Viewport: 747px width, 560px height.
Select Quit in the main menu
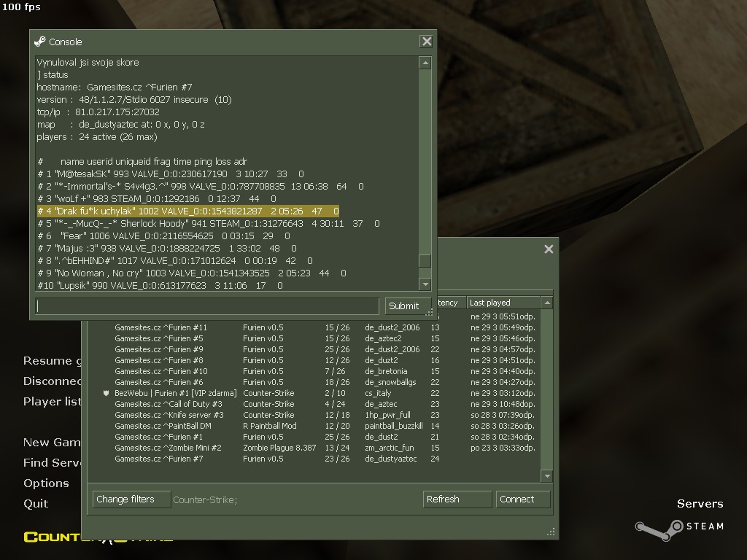click(x=36, y=503)
